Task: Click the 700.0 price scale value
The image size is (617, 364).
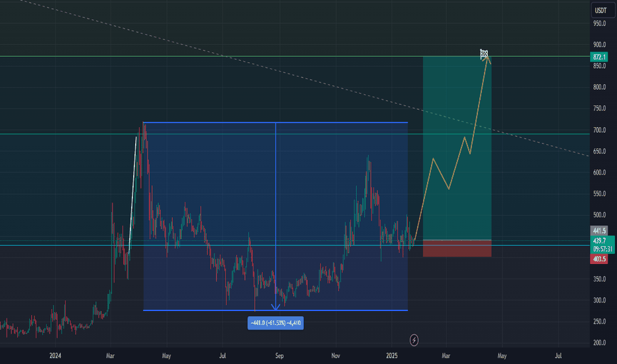Action: [x=600, y=130]
